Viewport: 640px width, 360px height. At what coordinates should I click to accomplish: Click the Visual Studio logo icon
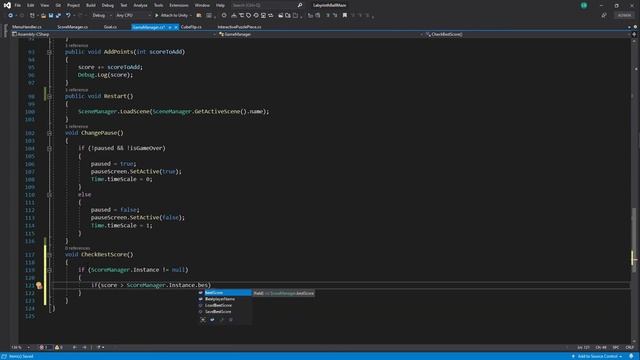click(7, 5)
